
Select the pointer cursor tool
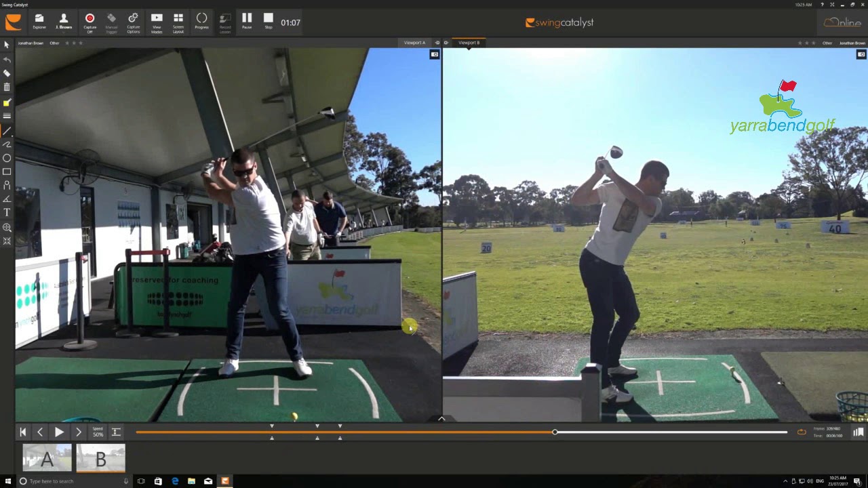[x=7, y=45]
